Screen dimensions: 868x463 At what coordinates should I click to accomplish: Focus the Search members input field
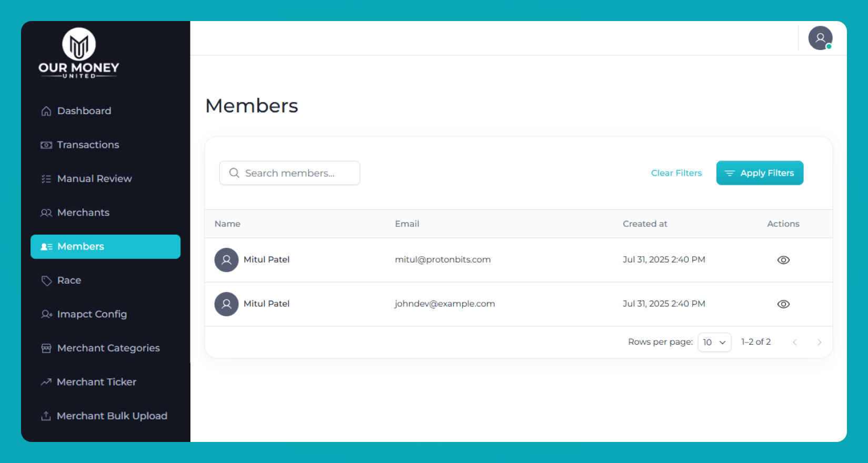pyautogui.click(x=295, y=173)
